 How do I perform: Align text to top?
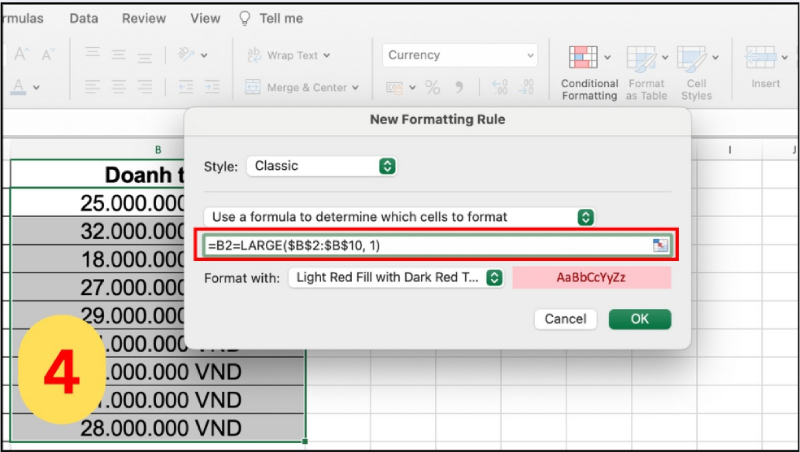tap(92, 54)
